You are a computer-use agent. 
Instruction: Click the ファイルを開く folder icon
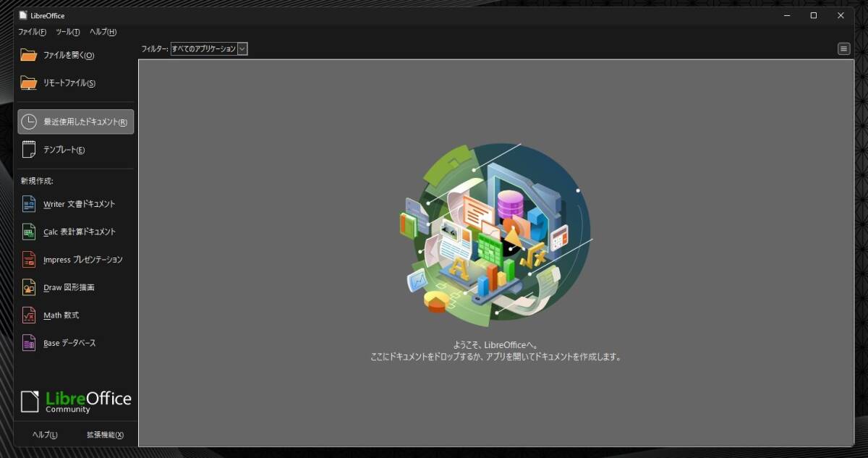[x=28, y=55]
